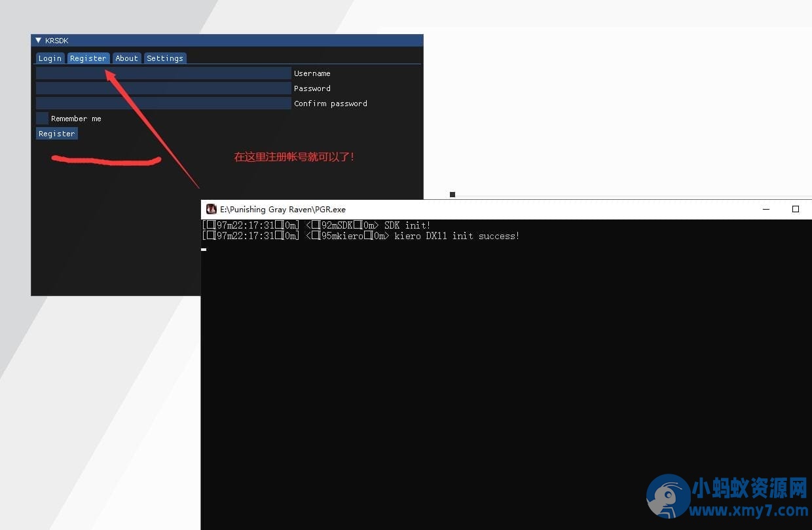The image size is (812, 530).
Task: Click the Register button below the form
Action: 57,134
